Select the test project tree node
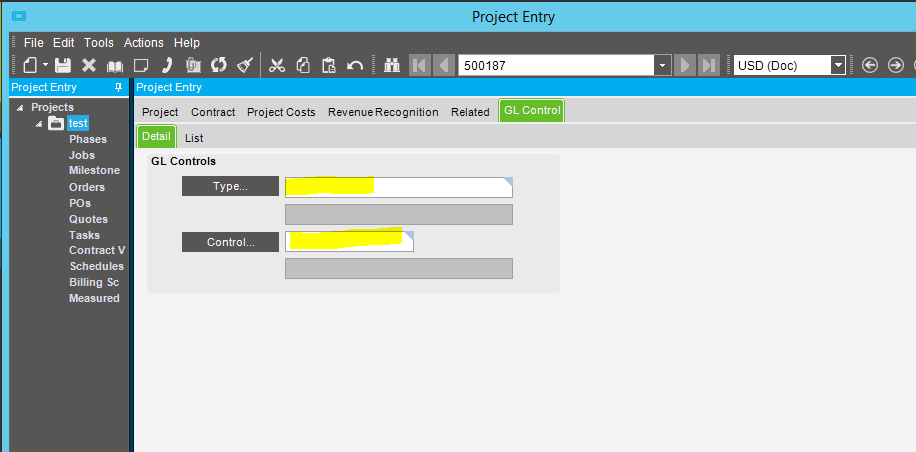Screen dimensions: 916x452 point(78,123)
